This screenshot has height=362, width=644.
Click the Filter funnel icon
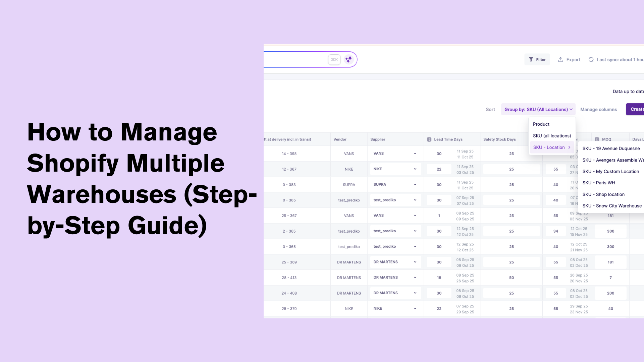tap(531, 60)
